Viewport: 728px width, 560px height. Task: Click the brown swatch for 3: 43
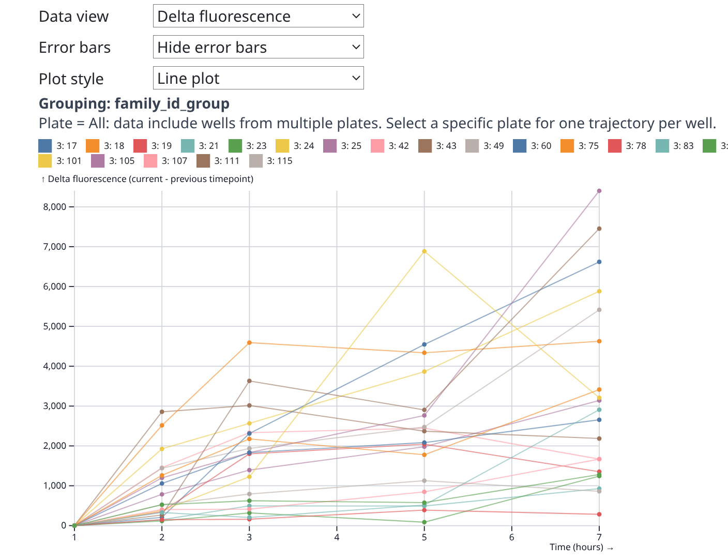click(425, 146)
